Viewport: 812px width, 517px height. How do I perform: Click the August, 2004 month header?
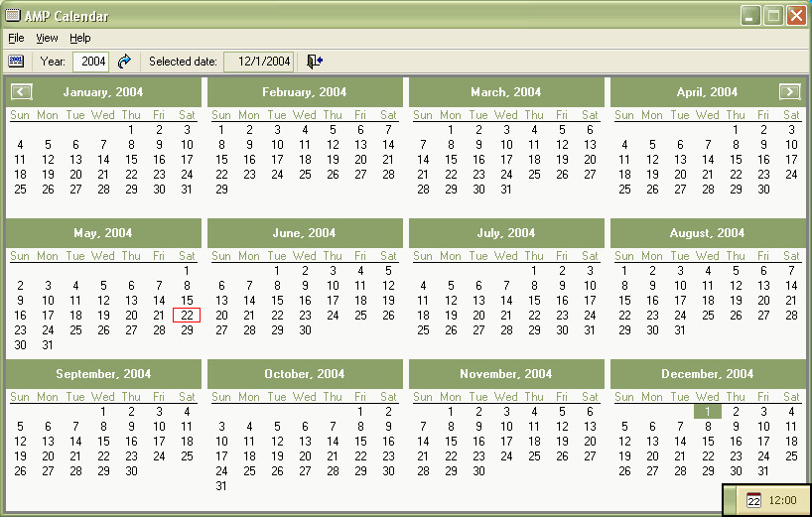pos(707,233)
